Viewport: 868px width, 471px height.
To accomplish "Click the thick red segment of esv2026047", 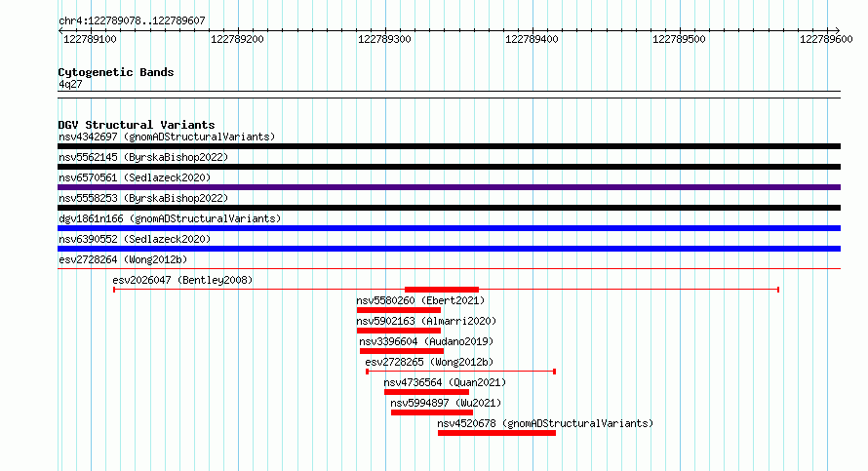I will point(442,290).
